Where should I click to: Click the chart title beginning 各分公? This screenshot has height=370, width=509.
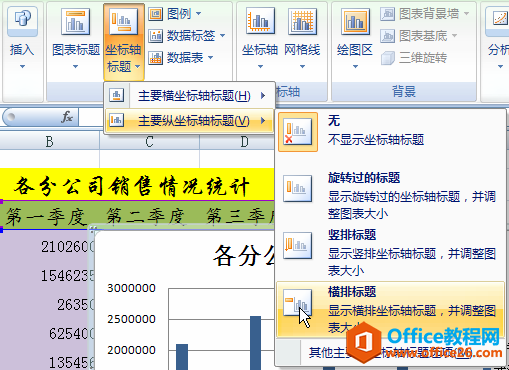pos(244,256)
